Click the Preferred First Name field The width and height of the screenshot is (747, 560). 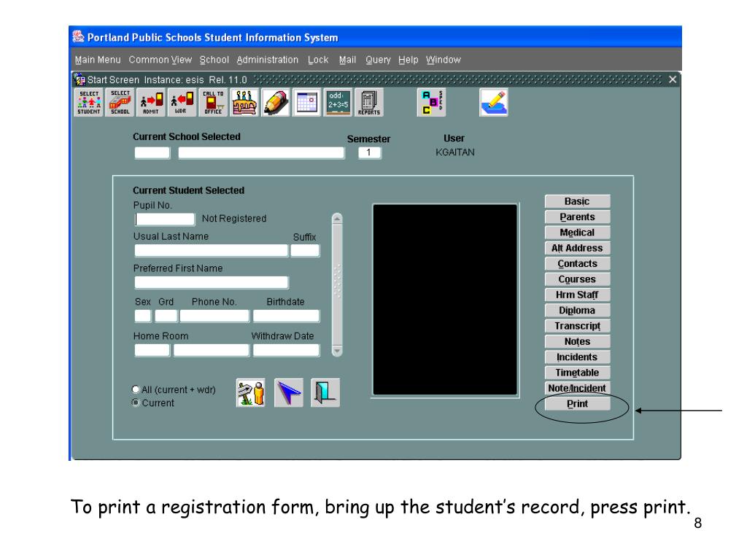coord(211,282)
